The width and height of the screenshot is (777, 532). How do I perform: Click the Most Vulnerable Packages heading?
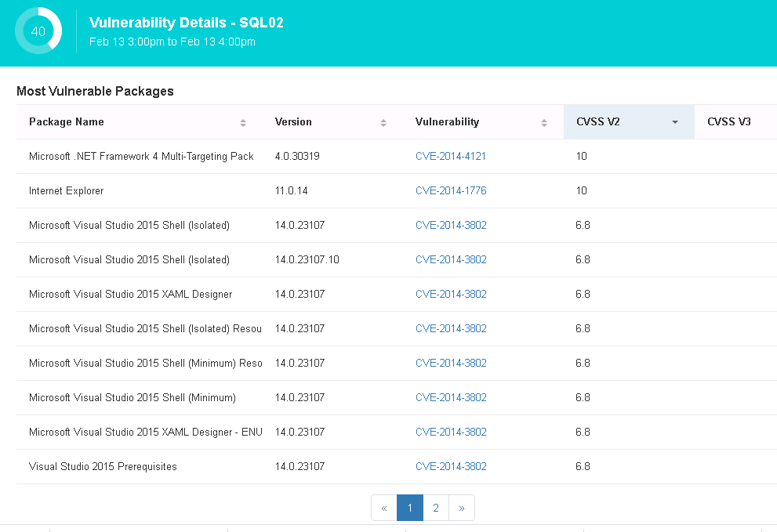click(x=95, y=92)
